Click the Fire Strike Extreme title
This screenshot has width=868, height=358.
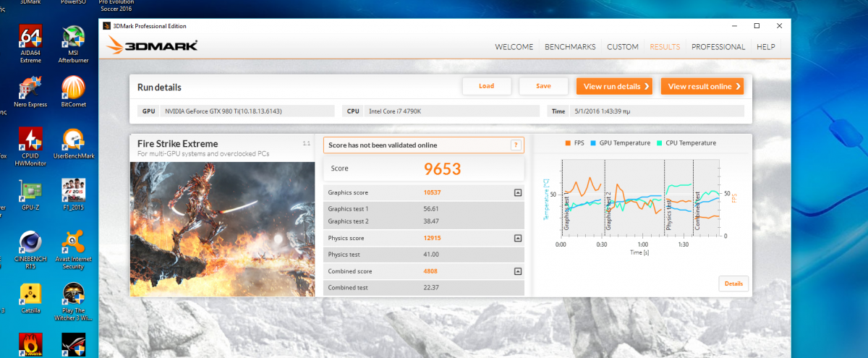coord(177,144)
